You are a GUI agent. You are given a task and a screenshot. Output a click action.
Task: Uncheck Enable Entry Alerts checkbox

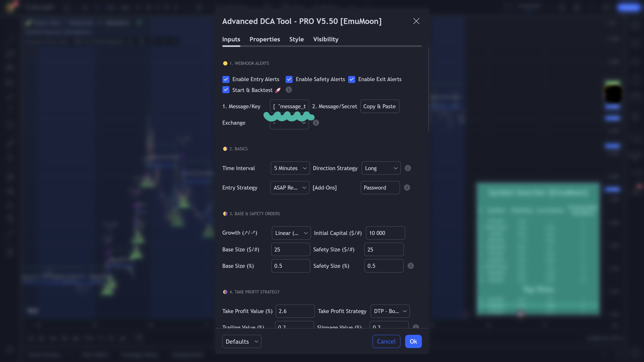click(x=226, y=79)
